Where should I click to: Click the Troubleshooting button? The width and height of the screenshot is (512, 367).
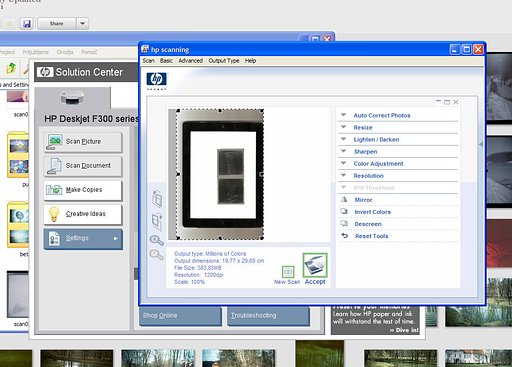point(268,316)
